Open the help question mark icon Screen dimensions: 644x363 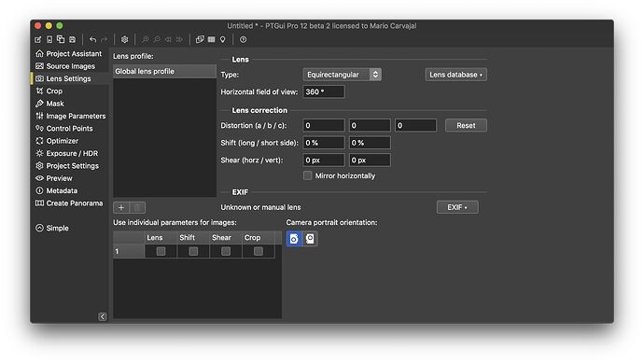coord(244,39)
